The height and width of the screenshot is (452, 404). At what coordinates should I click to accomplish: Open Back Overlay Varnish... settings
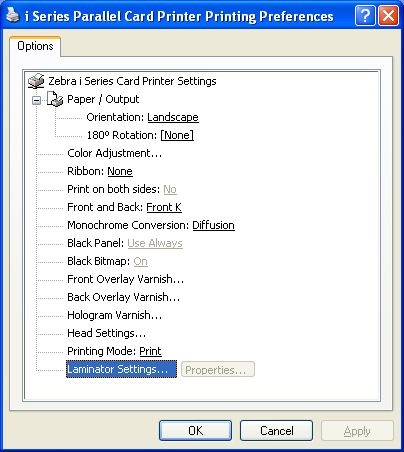click(123, 297)
